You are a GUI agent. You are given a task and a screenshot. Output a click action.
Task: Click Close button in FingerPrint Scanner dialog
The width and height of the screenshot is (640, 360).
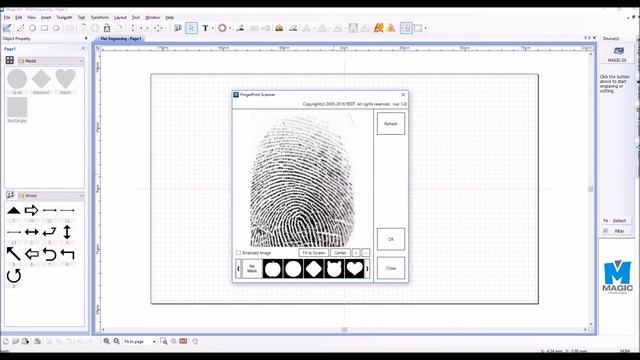391,268
